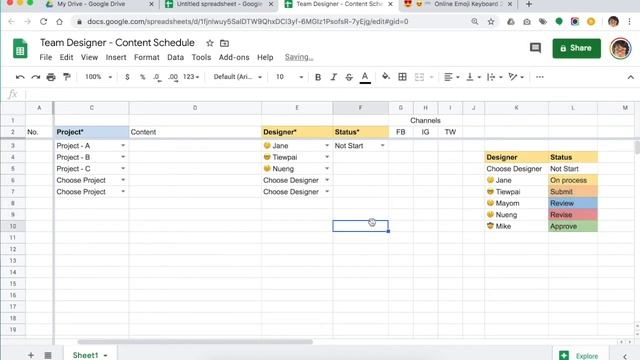
Task: Select column F header
Action: (360, 108)
